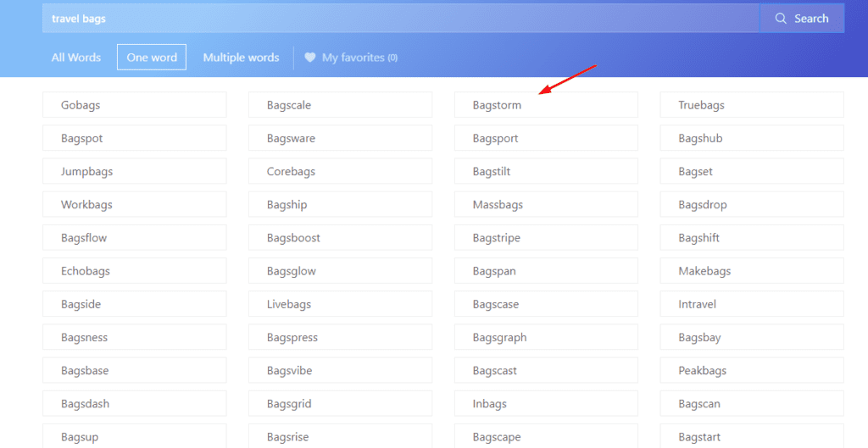This screenshot has width=868, height=448.
Task: Select the Bagsdash suggestion
Action: point(135,403)
